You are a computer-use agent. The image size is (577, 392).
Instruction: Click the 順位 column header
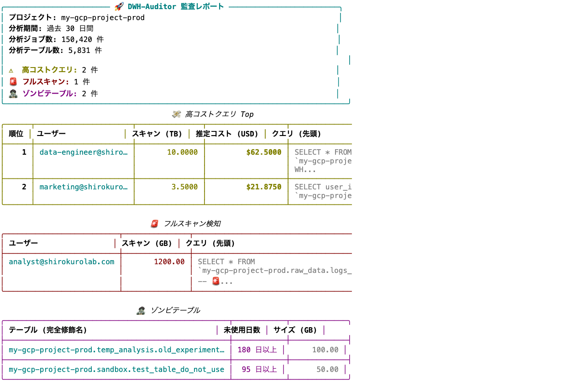(16, 134)
